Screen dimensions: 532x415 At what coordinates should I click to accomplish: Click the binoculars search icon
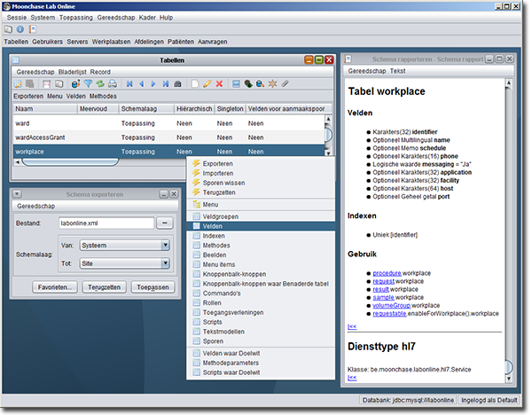tap(178, 84)
